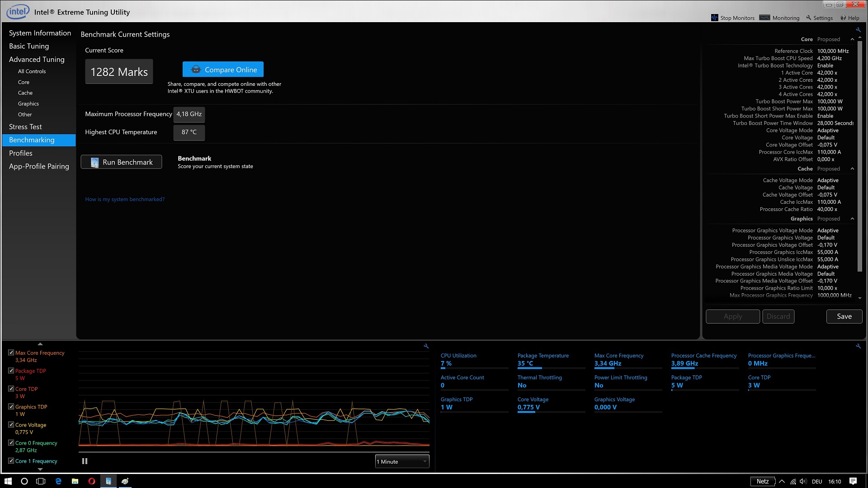
Task: Collapse the Core proposed settings section
Action: click(852, 39)
